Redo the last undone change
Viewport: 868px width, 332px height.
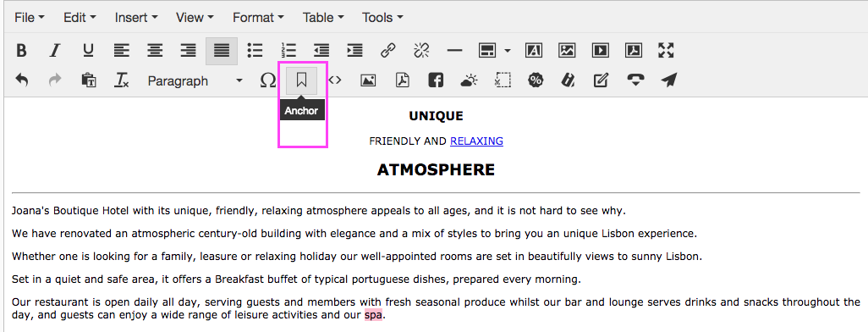pyautogui.click(x=54, y=81)
